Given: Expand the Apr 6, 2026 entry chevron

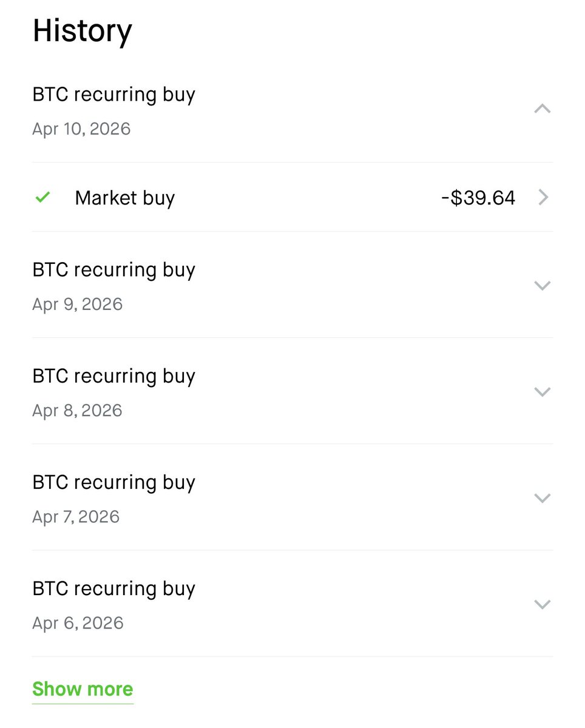Looking at the screenshot, I should 542,604.
